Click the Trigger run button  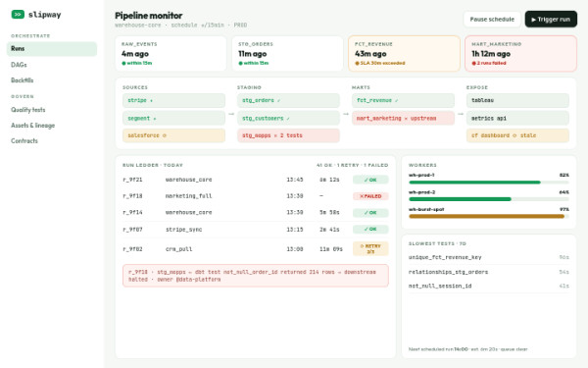pos(551,20)
